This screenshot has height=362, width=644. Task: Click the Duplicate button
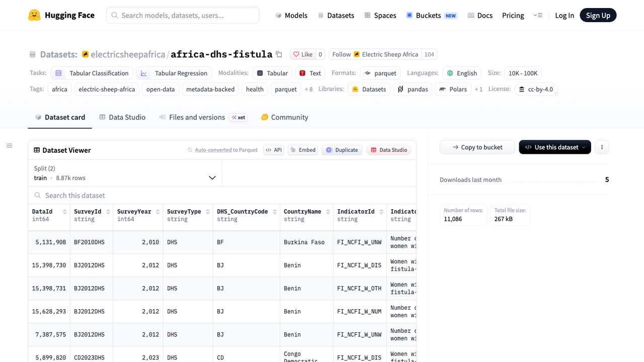click(x=342, y=150)
